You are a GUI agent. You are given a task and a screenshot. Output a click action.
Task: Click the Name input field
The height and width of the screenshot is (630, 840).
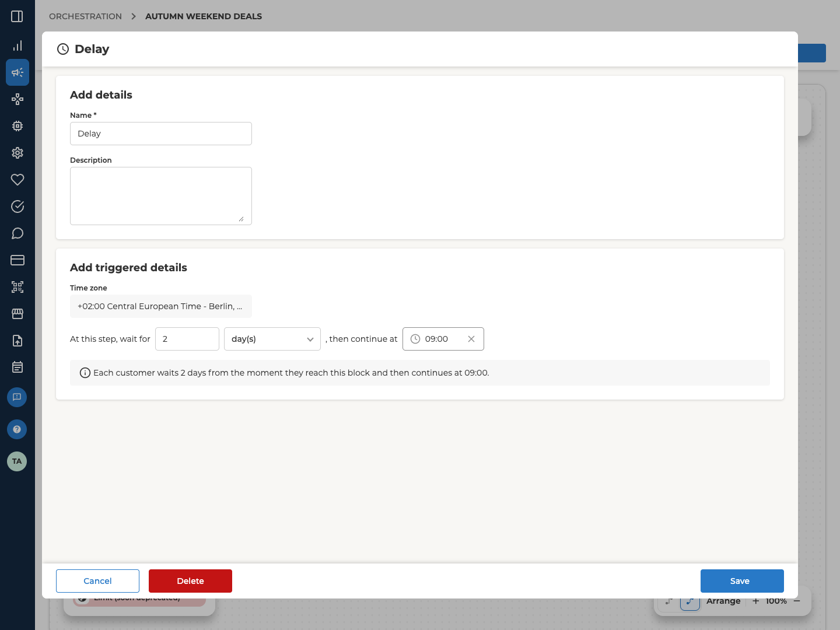tap(161, 134)
